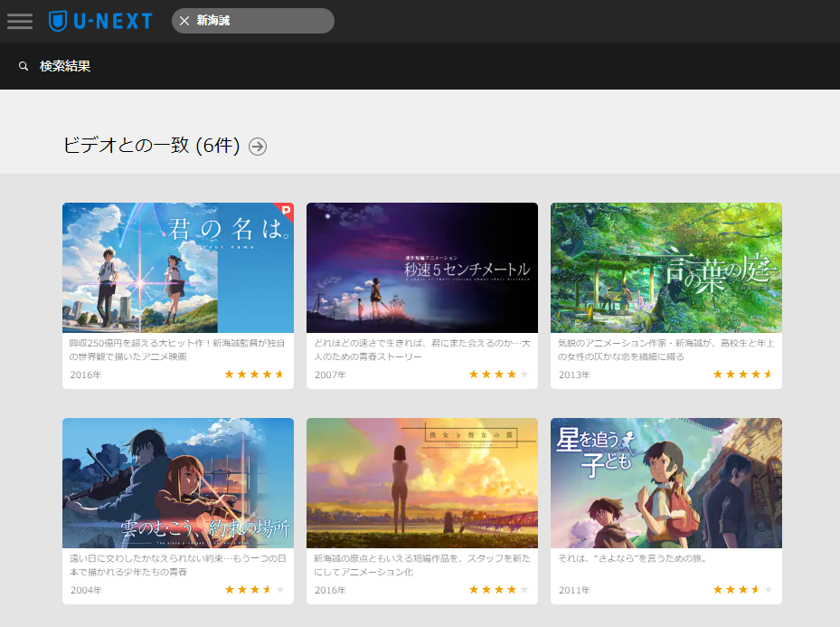Open all video matches via arrow icon
840x627 pixels.
[258, 147]
